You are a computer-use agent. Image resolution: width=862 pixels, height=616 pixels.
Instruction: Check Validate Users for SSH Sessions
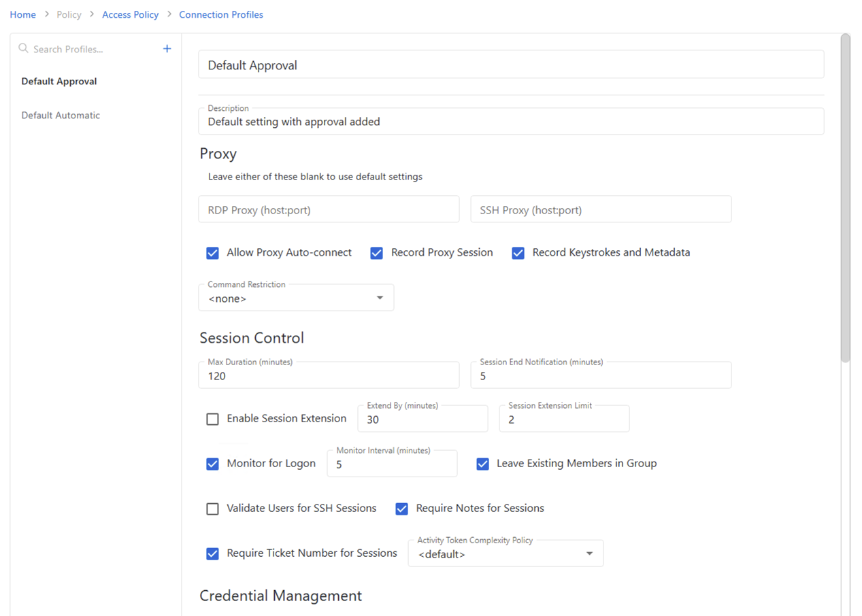(x=212, y=508)
